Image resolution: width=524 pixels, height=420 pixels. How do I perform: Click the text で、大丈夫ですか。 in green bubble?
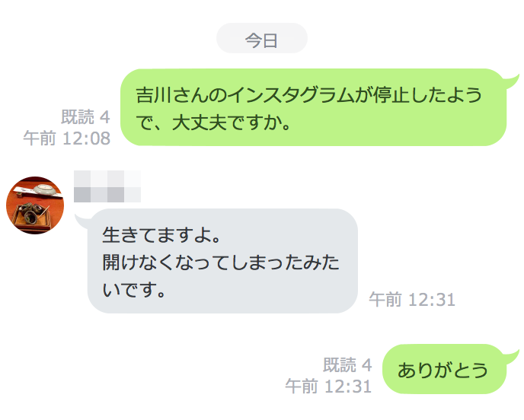coord(213,123)
